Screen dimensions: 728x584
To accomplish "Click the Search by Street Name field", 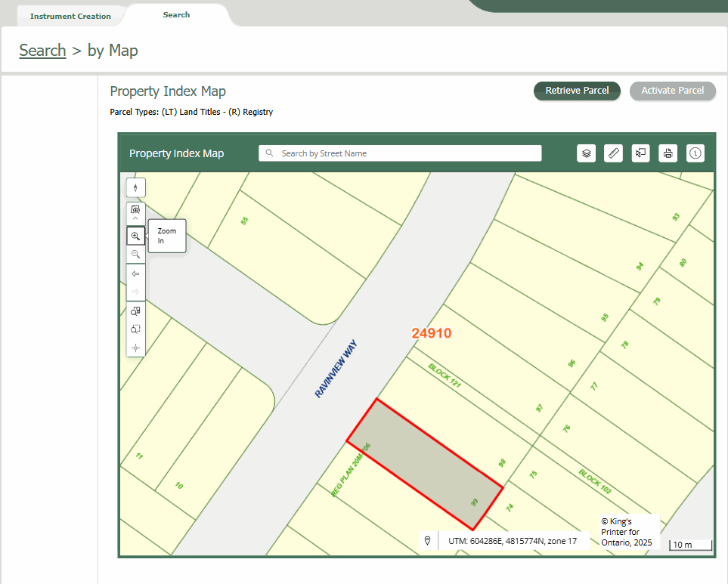I will pos(400,153).
